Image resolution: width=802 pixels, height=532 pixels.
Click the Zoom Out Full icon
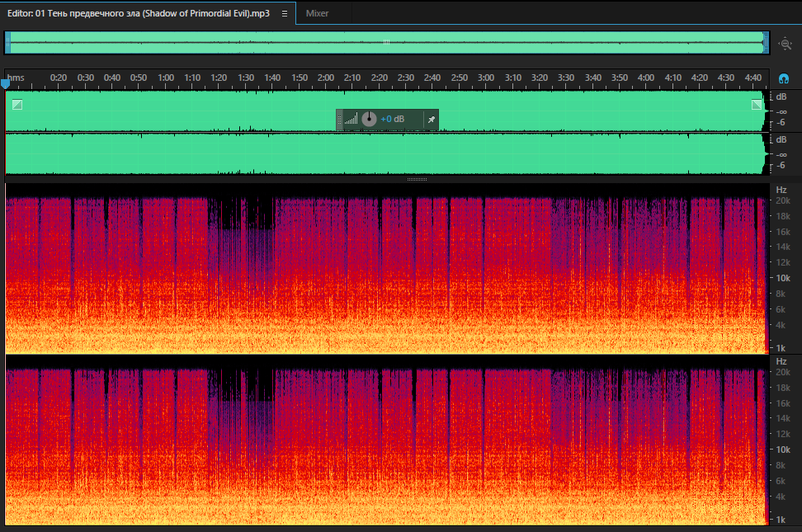tap(785, 44)
